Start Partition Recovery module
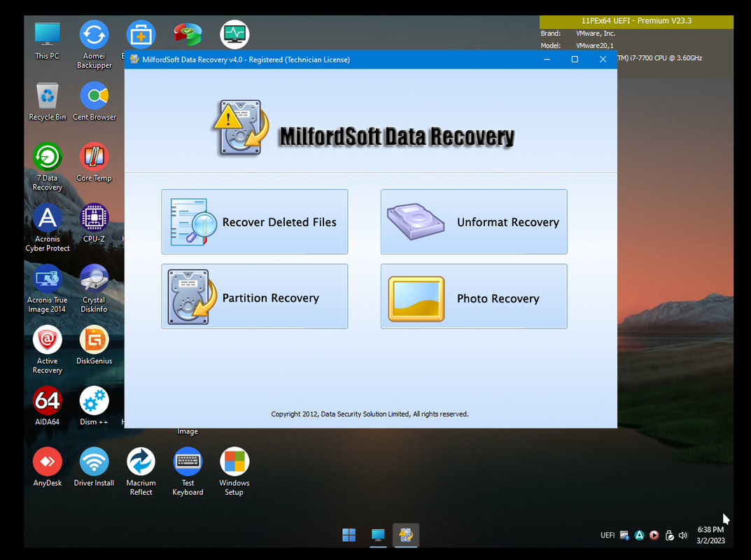 coord(254,297)
